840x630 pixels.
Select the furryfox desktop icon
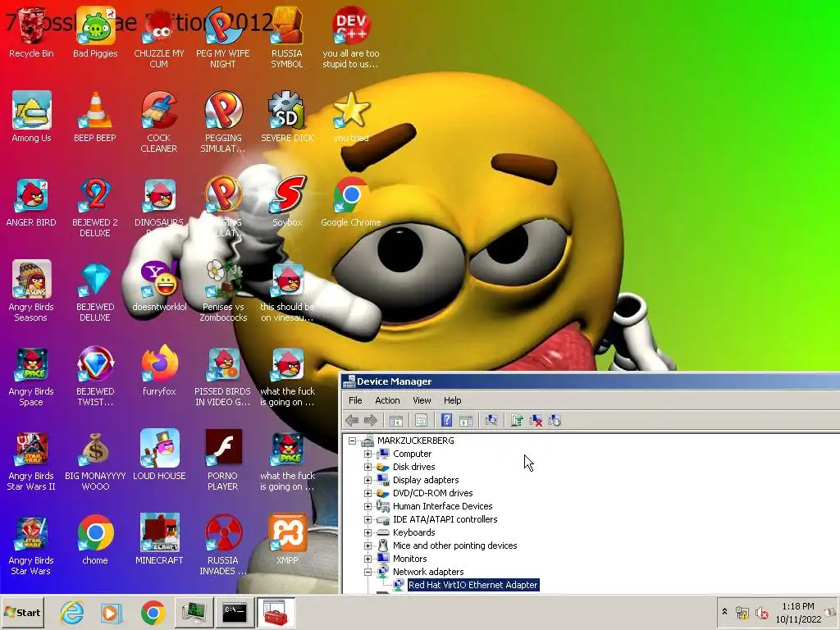pyautogui.click(x=159, y=371)
